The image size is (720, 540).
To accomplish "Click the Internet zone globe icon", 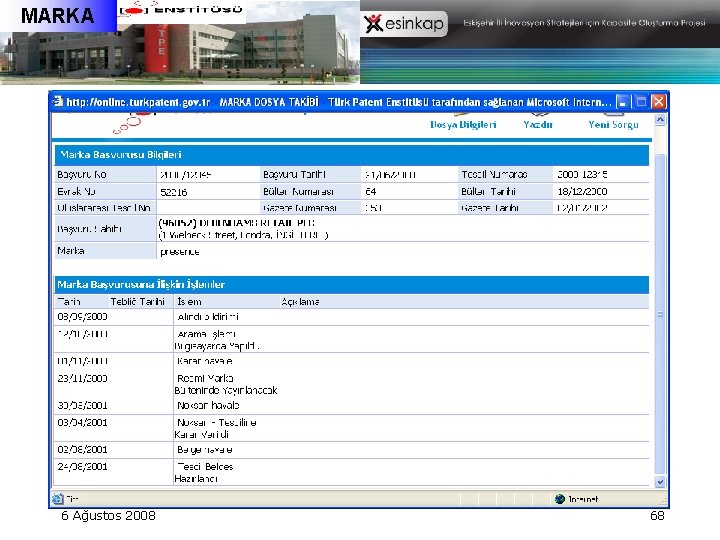I will [x=559, y=499].
